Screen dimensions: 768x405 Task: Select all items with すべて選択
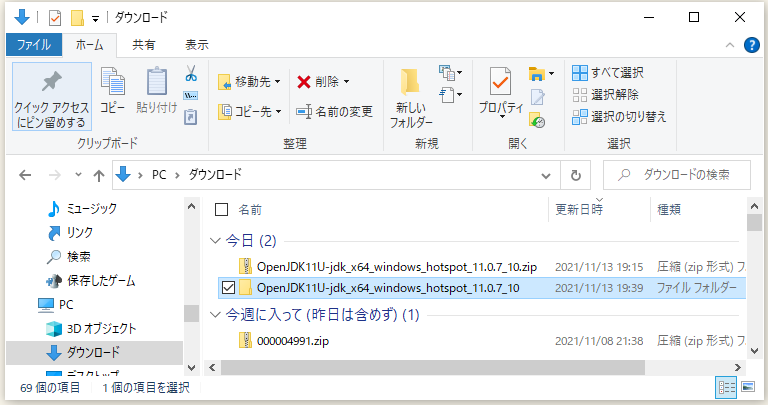click(608, 73)
